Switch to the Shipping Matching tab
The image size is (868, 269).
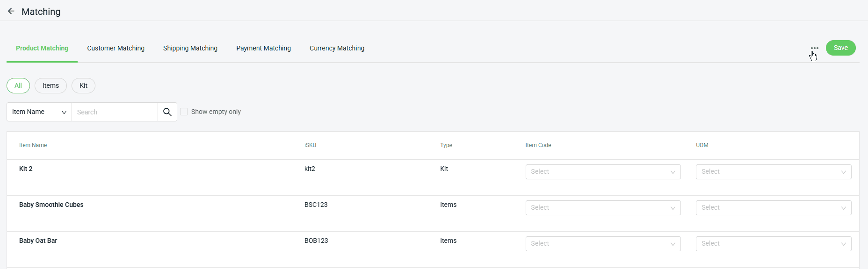(x=190, y=48)
